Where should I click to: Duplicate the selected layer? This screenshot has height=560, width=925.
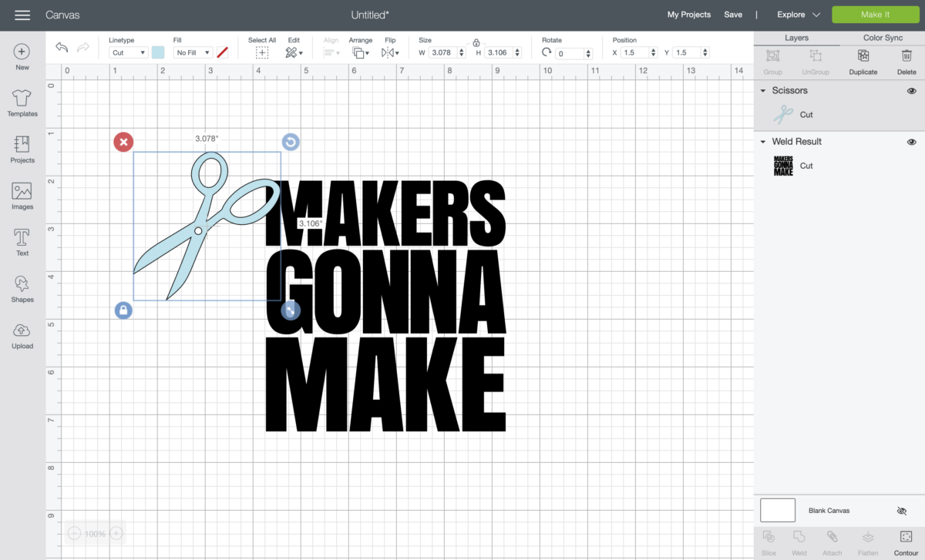(x=863, y=62)
